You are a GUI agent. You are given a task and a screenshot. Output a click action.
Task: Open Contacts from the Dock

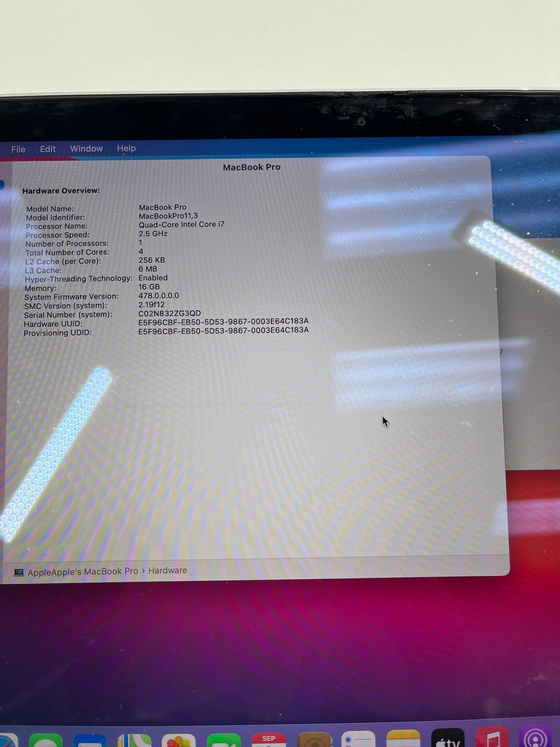[x=314, y=739]
